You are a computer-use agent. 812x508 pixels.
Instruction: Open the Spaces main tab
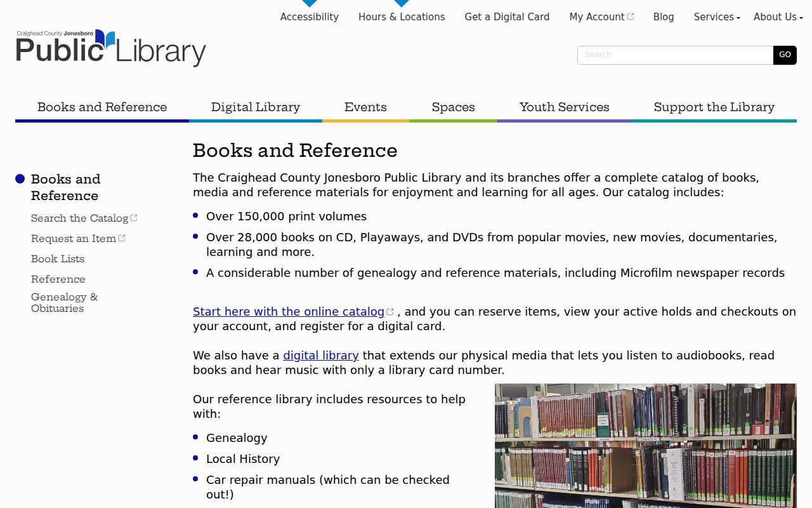(x=453, y=107)
